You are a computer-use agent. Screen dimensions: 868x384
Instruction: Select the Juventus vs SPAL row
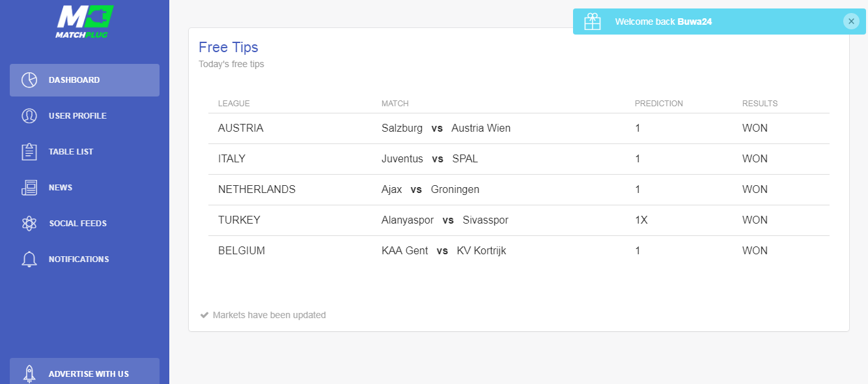[519, 159]
